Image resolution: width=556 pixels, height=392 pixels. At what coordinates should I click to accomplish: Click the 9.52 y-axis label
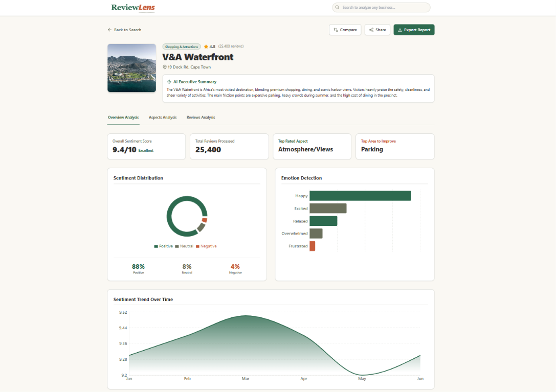coord(123,312)
